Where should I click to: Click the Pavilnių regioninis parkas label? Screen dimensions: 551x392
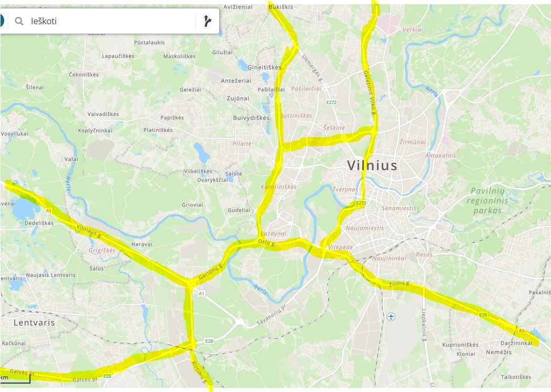487,201
